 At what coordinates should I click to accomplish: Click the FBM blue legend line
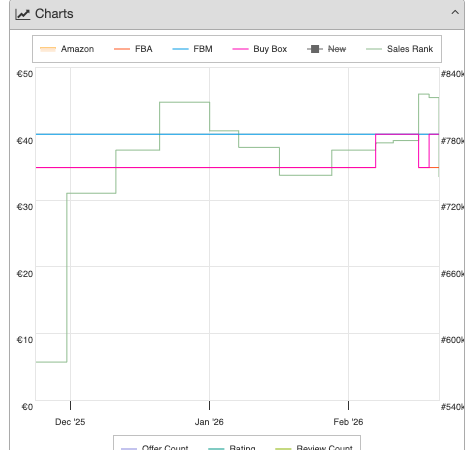click(180, 49)
